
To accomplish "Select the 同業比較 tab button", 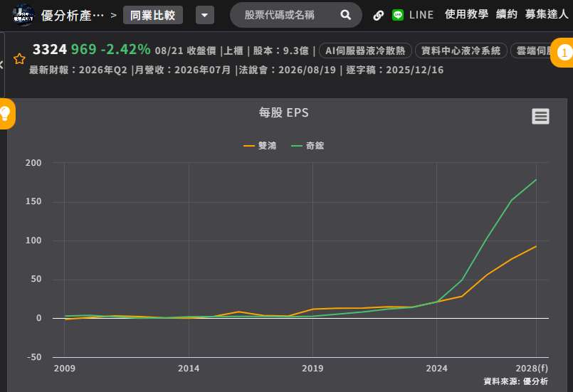I will coord(153,16).
